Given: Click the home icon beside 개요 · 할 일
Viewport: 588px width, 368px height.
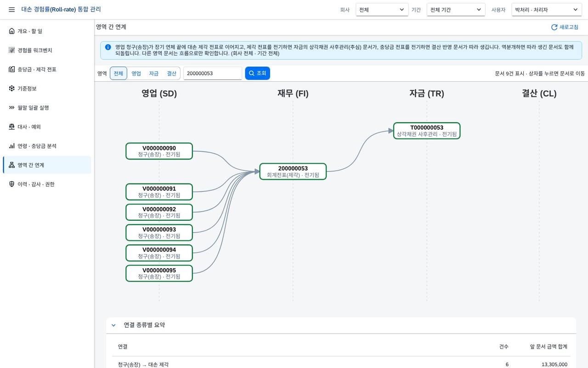Looking at the screenshot, I should (x=11, y=31).
